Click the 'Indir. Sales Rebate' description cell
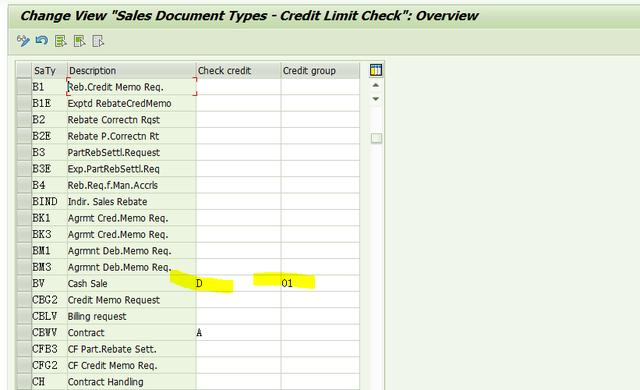The height and width of the screenshot is (390, 640). 131,202
